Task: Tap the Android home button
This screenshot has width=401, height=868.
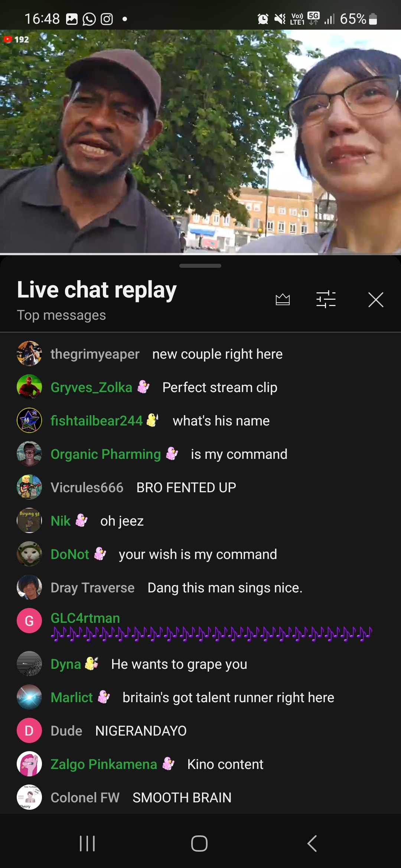Action: point(199,843)
